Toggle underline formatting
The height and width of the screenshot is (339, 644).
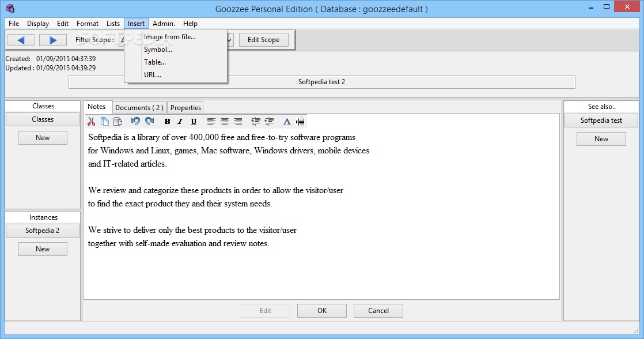pos(194,121)
